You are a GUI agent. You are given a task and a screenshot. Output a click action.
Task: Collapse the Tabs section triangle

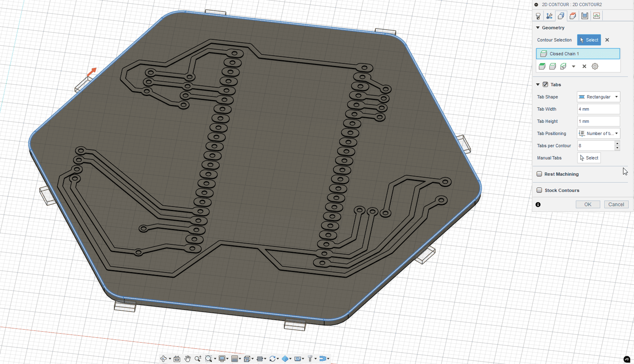tap(538, 85)
